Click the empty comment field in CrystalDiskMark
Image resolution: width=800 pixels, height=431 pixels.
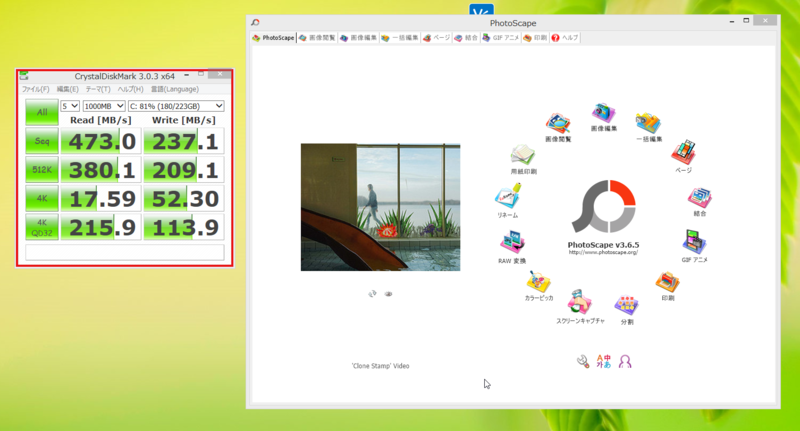click(x=125, y=252)
